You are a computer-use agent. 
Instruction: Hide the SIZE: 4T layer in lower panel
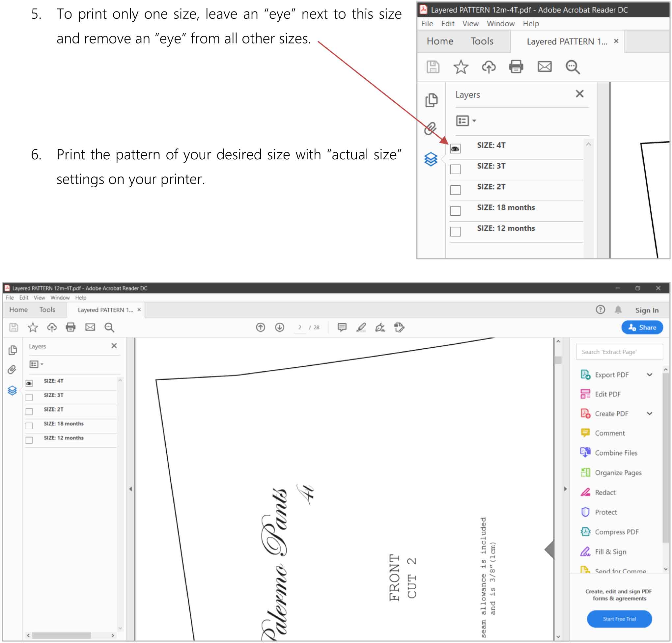click(30, 383)
